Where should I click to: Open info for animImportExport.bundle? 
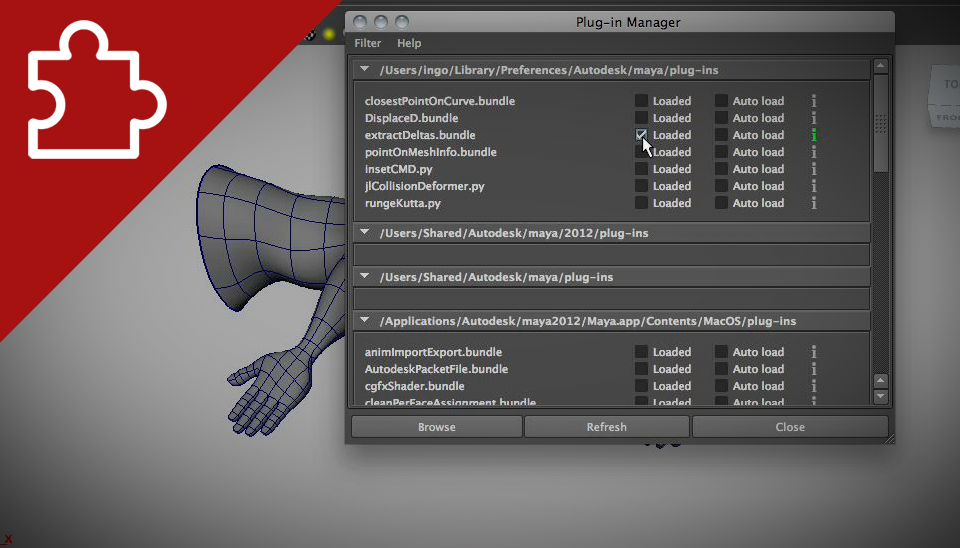[814, 352]
